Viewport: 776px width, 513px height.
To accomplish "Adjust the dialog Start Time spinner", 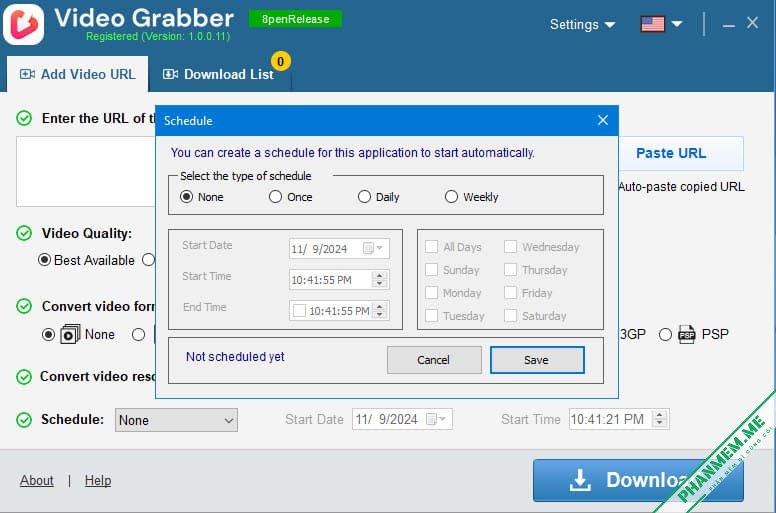I will (380, 280).
